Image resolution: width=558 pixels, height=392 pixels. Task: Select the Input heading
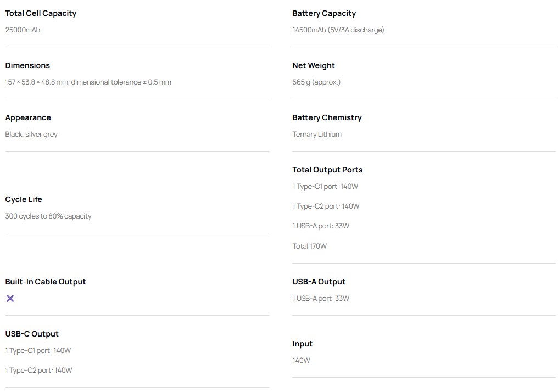(x=303, y=344)
